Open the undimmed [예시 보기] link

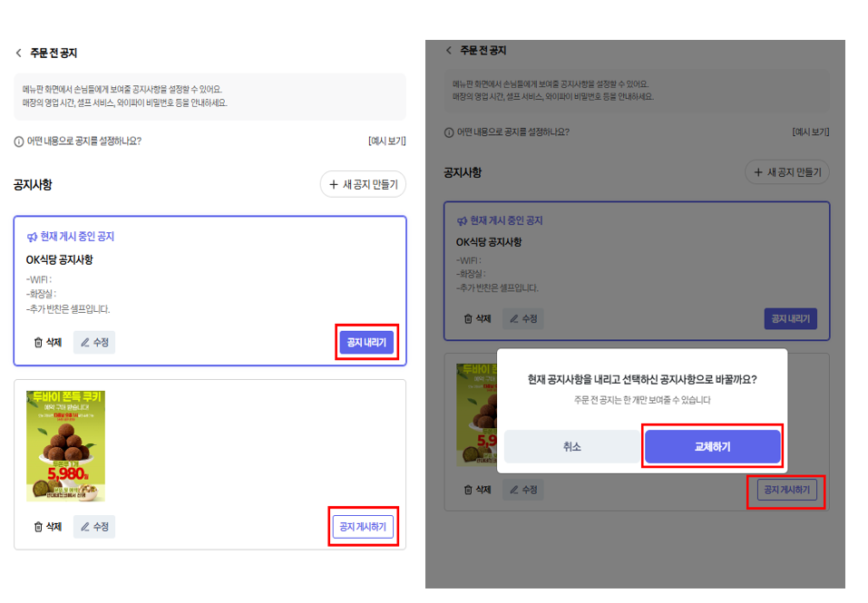tap(386, 141)
